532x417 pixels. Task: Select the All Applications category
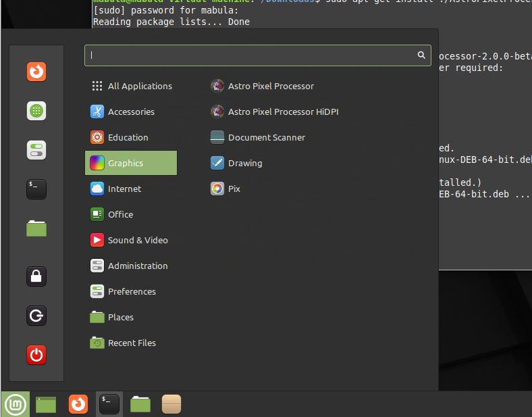pyautogui.click(x=131, y=86)
